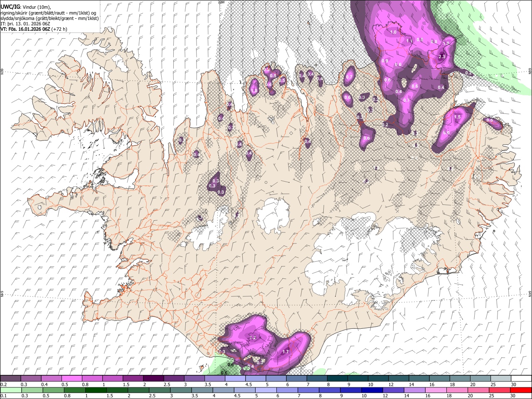
Task: Click the valid time 'VT: Fös. 16.01.2026 06Z'
Action: [x=26, y=29]
